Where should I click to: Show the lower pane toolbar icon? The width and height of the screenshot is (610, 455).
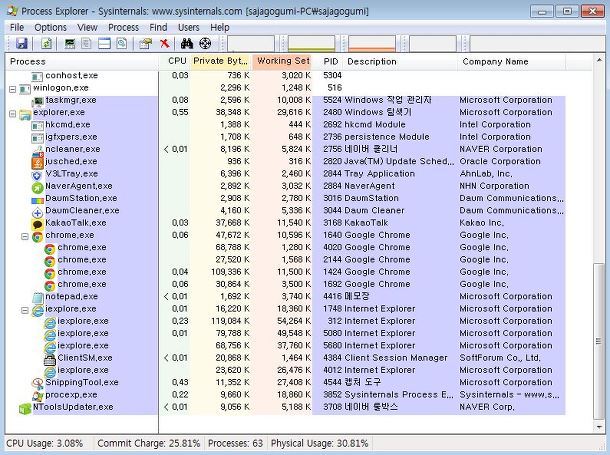pos(104,43)
